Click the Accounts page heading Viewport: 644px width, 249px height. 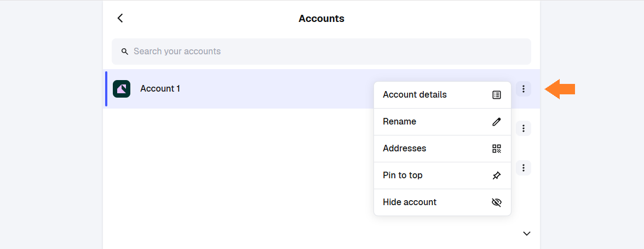tap(321, 19)
